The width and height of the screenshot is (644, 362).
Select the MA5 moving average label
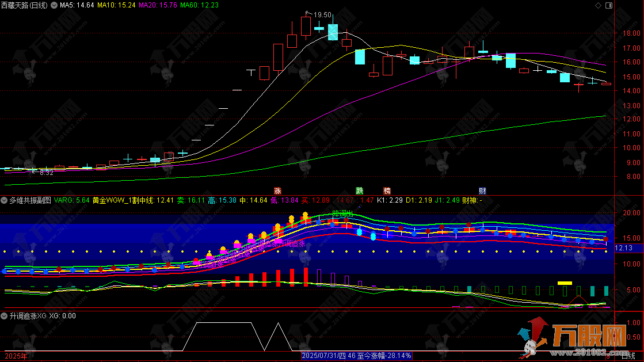pos(77,5)
